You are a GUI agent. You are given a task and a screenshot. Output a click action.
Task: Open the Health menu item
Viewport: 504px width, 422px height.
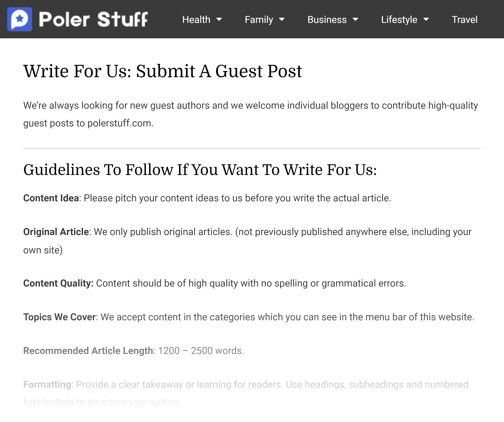tap(196, 19)
